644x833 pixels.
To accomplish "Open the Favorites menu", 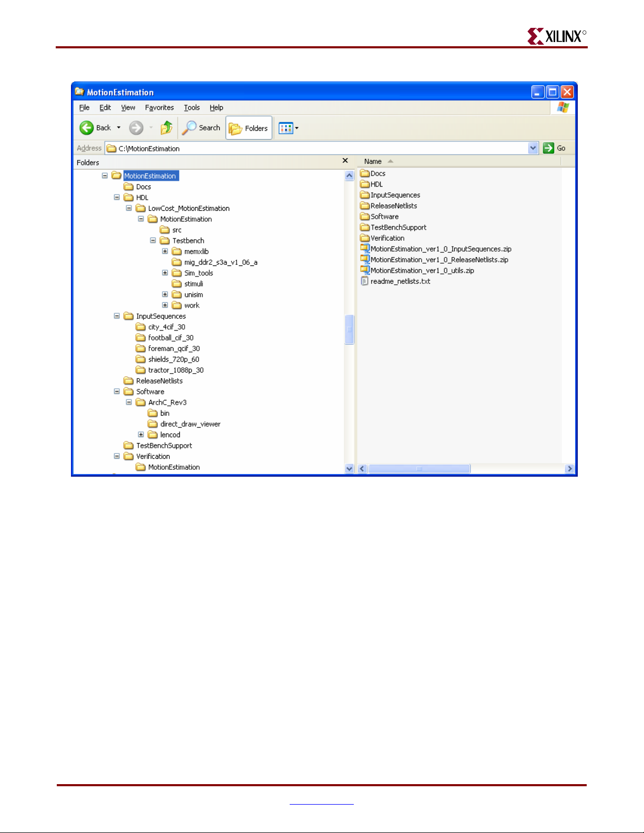I will pyautogui.click(x=159, y=108).
